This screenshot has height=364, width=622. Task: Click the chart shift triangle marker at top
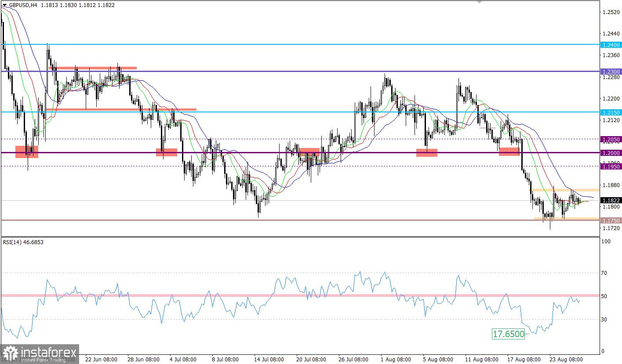tap(479, 2)
